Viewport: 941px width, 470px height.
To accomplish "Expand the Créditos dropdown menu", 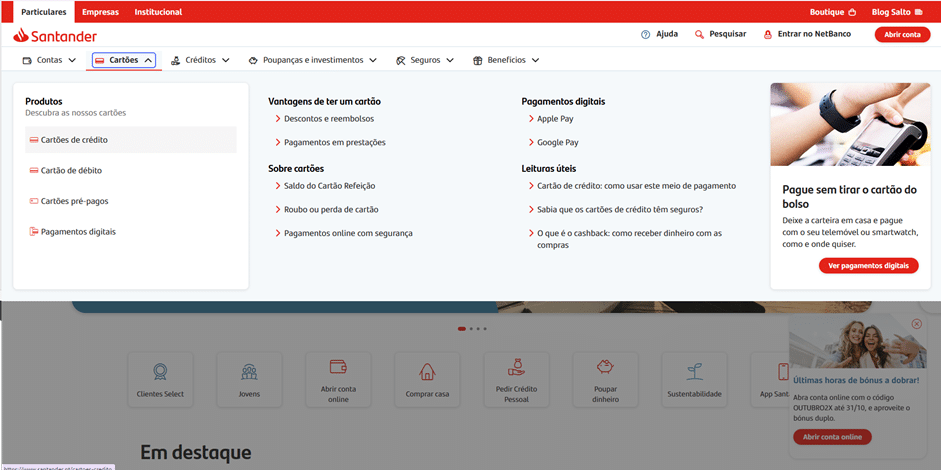I will (x=200, y=60).
